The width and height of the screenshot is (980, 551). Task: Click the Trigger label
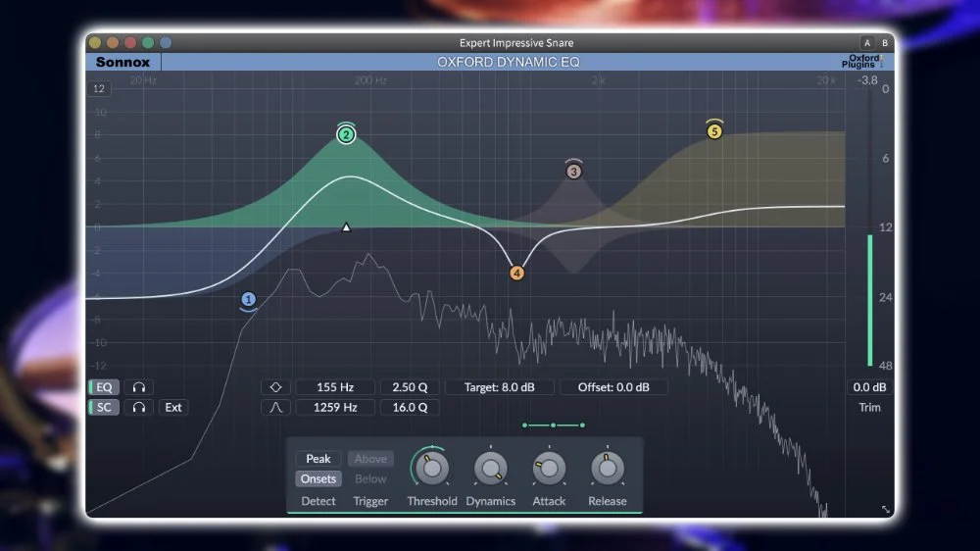click(370, 501)
